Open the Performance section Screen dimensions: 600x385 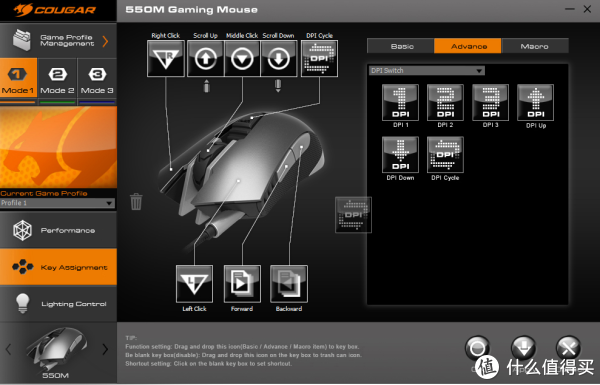coord(58,230)
